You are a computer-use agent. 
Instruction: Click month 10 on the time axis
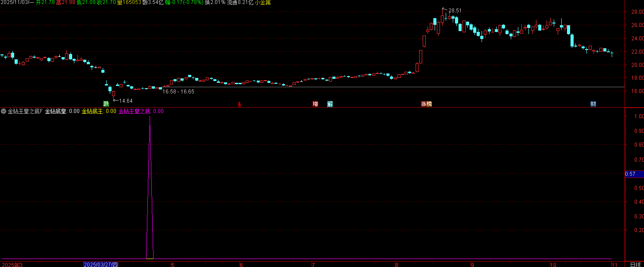[x=553, y=265]
